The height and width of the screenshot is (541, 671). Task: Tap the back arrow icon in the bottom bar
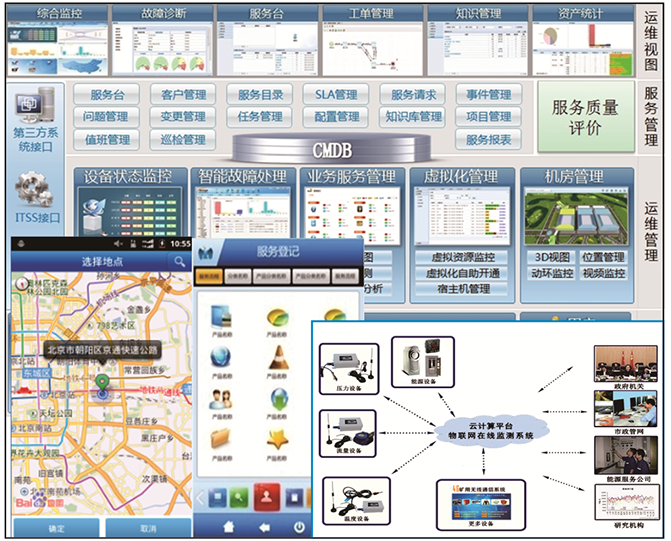pos(265,526)
